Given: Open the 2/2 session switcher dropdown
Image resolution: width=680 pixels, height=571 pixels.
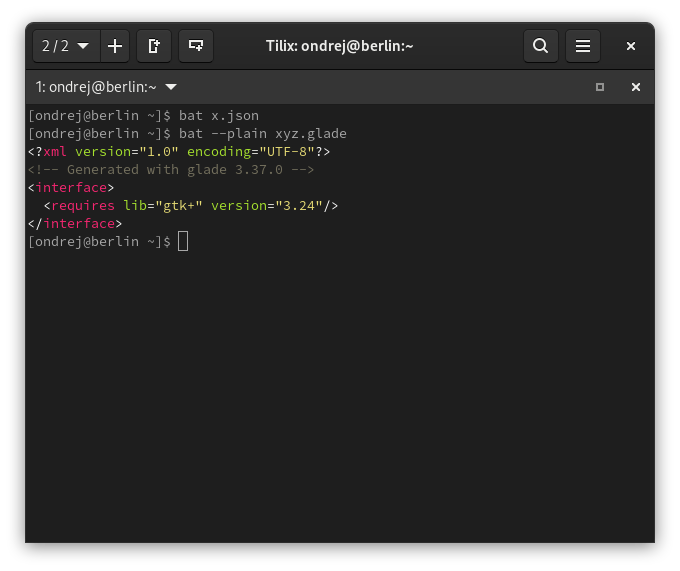Looking at the screenshot, I should coord(66,46).
